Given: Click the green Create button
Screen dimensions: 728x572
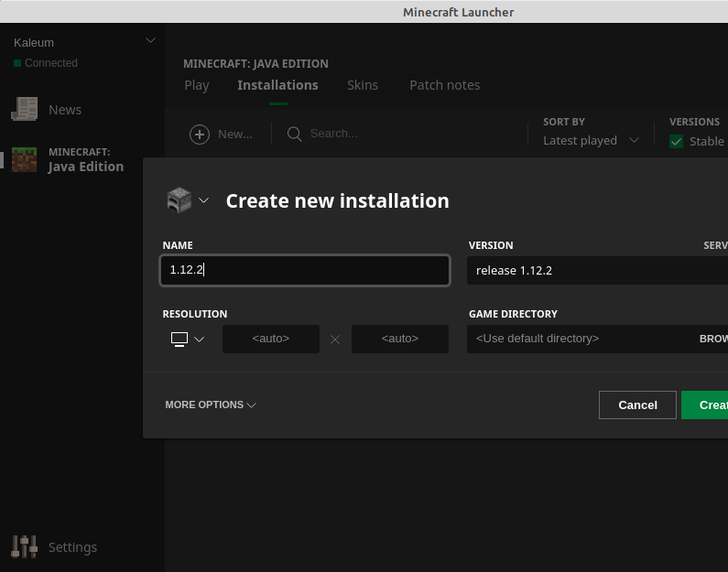Looking at the screenshot, I should 707,405.
